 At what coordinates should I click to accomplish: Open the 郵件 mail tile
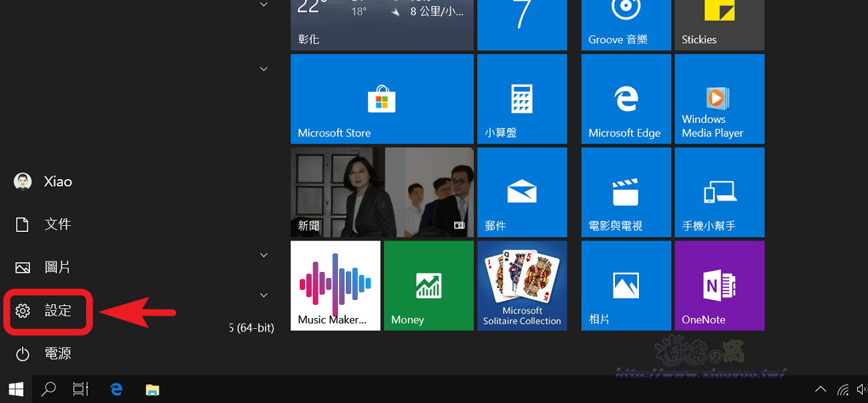pos(522,192)
